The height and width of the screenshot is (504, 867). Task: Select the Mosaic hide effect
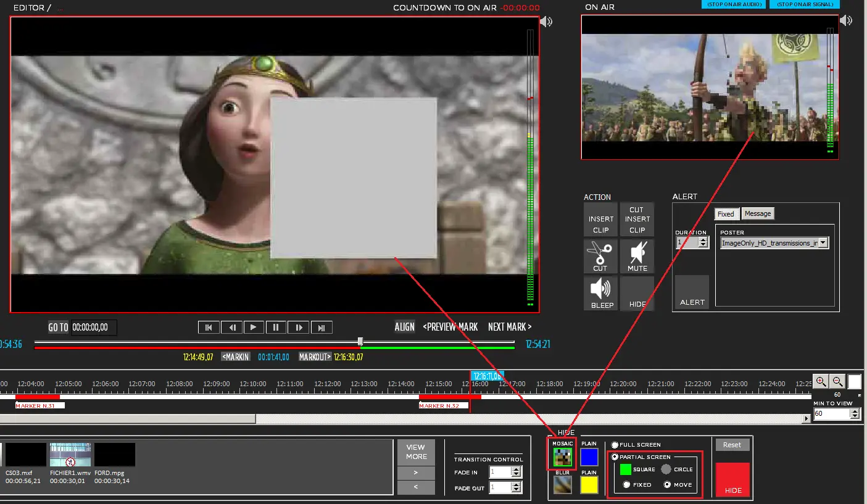point(562,456)
